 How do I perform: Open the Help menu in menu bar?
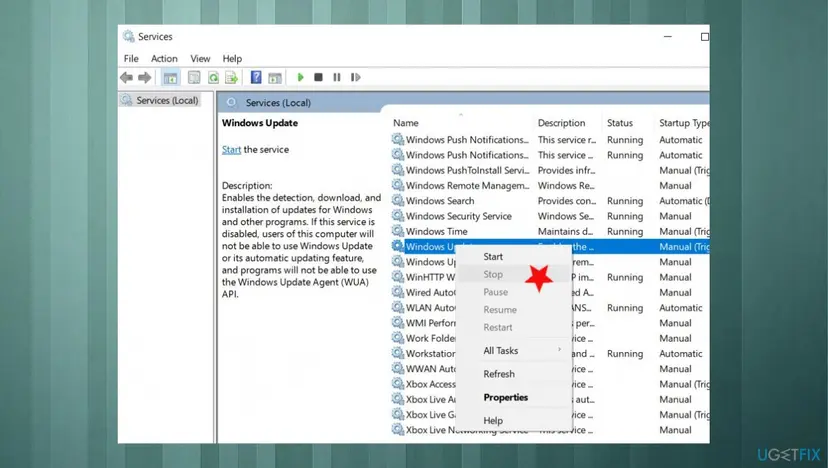232,59
